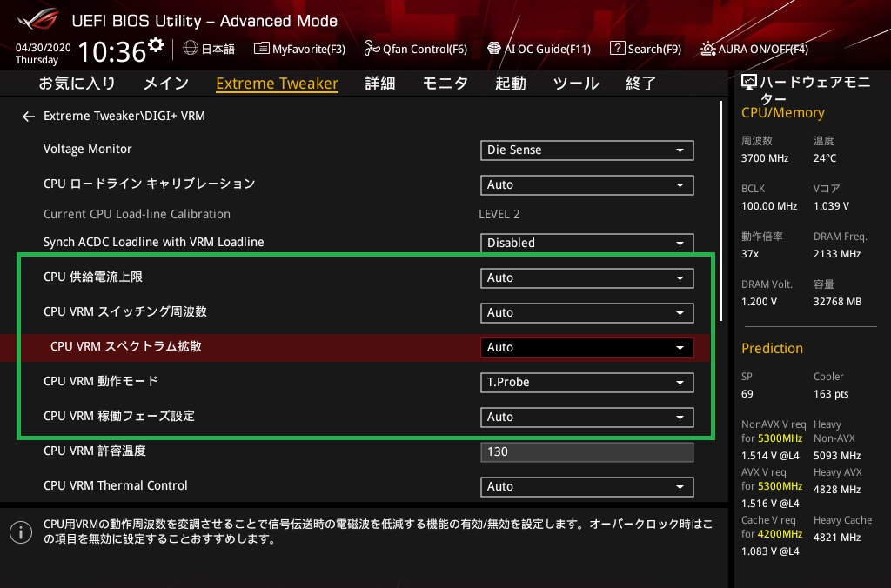Screen dimensions: 891x588
Task: Switch to the 起動 tab
Action: tap(510, 83)
